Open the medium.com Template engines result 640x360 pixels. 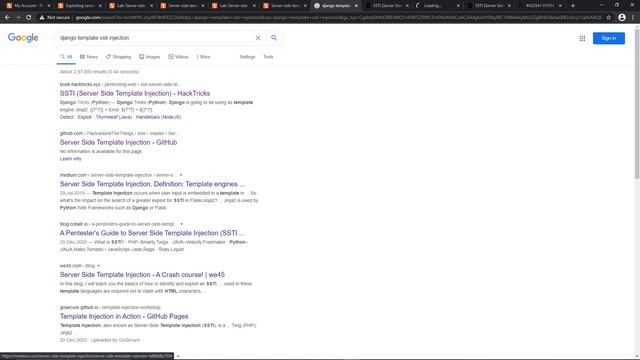click(x=152, y=184)
